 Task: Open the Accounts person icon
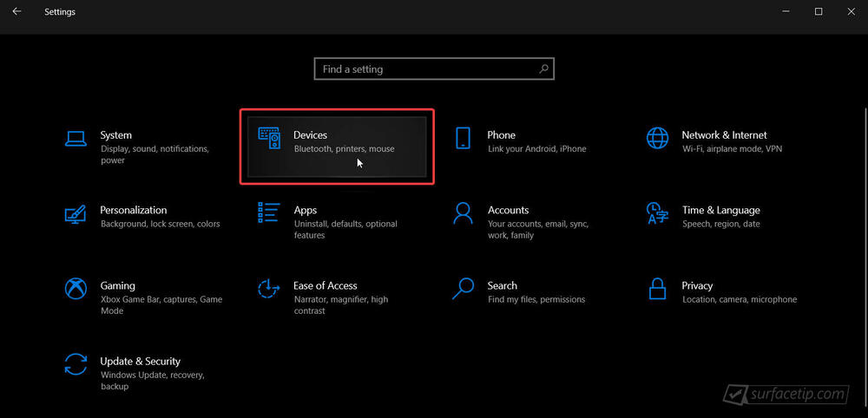tap(463, 212)
